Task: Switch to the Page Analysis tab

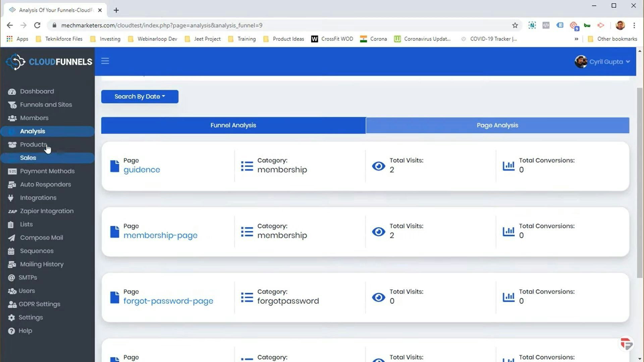Action: 497,125
